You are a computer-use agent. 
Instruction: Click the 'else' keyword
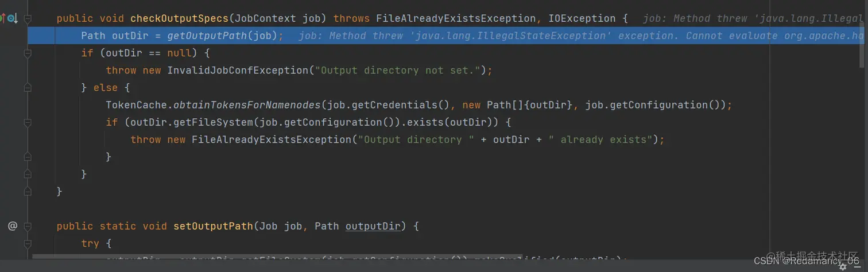pyautogui.click(x=105, y=88)
